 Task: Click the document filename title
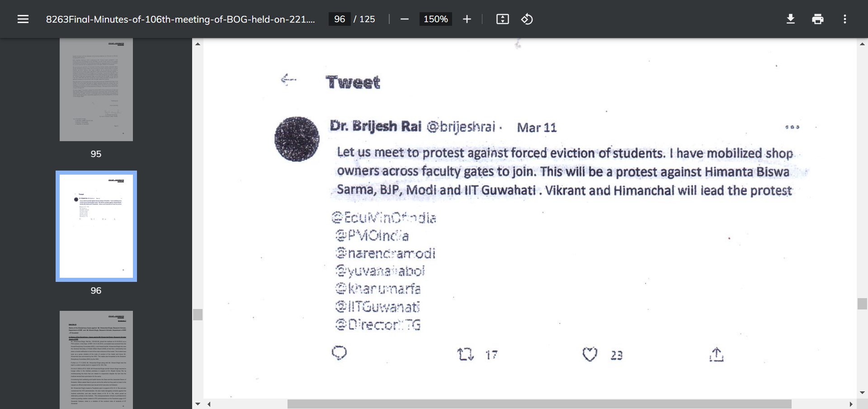click(x=180, y=19)
